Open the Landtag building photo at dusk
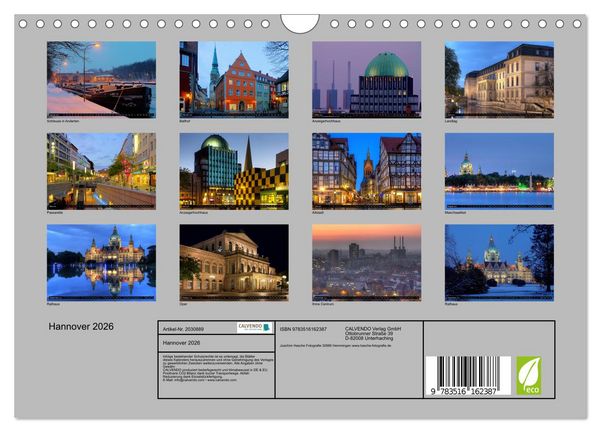Screen dimensions: 600x432 [x=499, y=80]
